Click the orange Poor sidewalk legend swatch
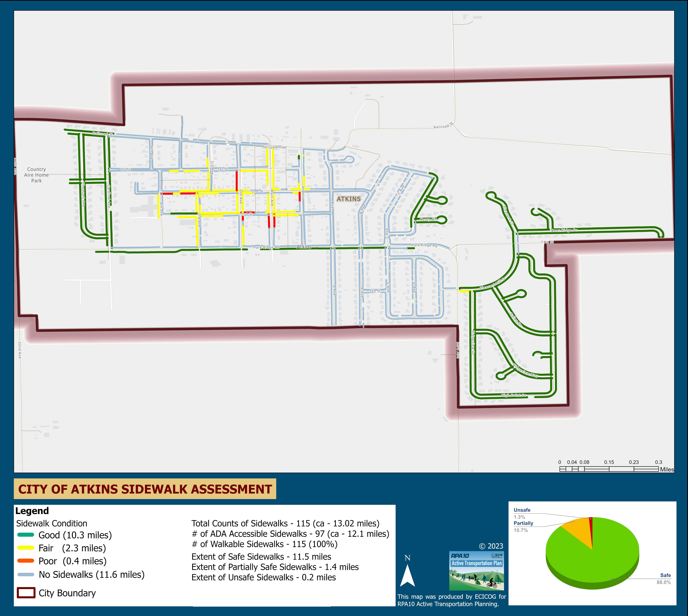The image size is (688, 616). tap(26, 561)
